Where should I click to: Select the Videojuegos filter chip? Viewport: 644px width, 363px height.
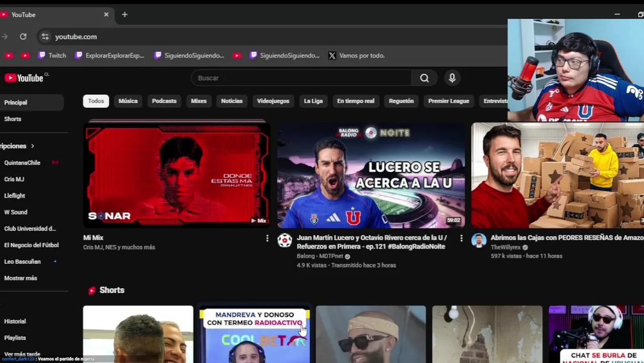pyautogui.click(x=273, y=101)
